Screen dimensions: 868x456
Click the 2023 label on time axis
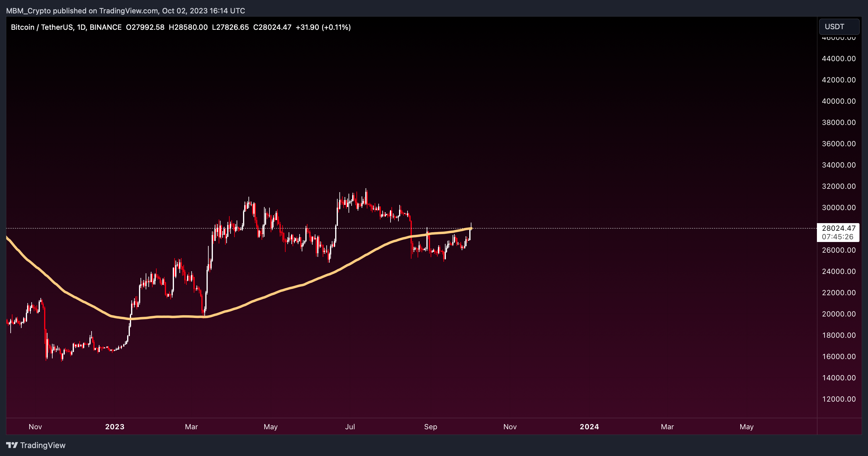pyautogui.click(x=115, y=427)
